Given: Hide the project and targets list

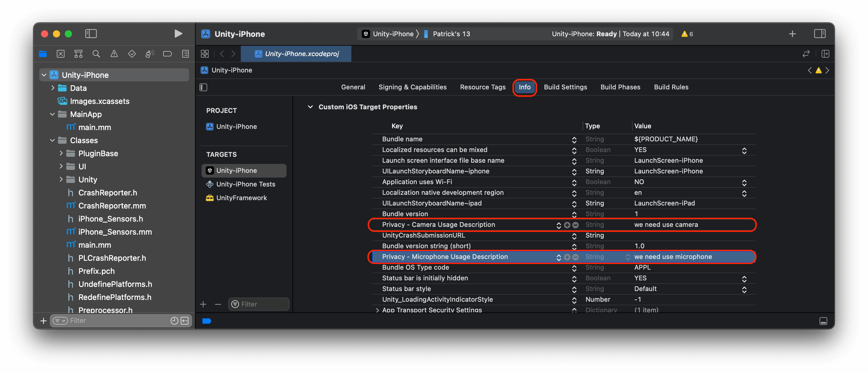Looking at the screenshot, I should point(204,88).
